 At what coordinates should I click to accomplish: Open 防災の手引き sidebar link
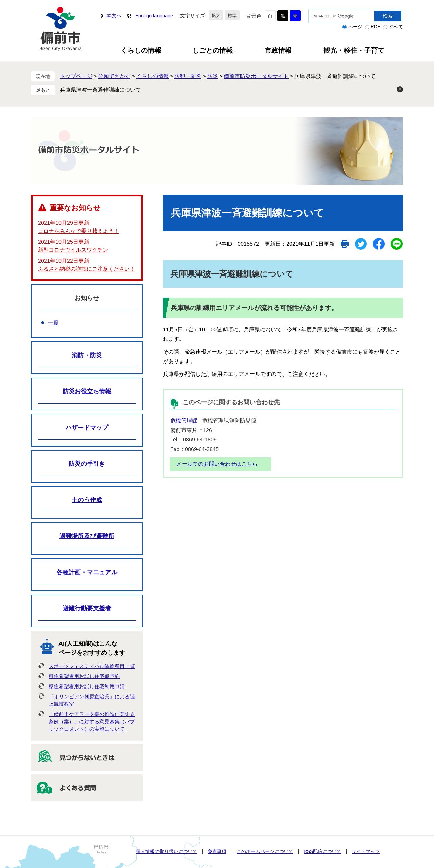click(87, 464)
